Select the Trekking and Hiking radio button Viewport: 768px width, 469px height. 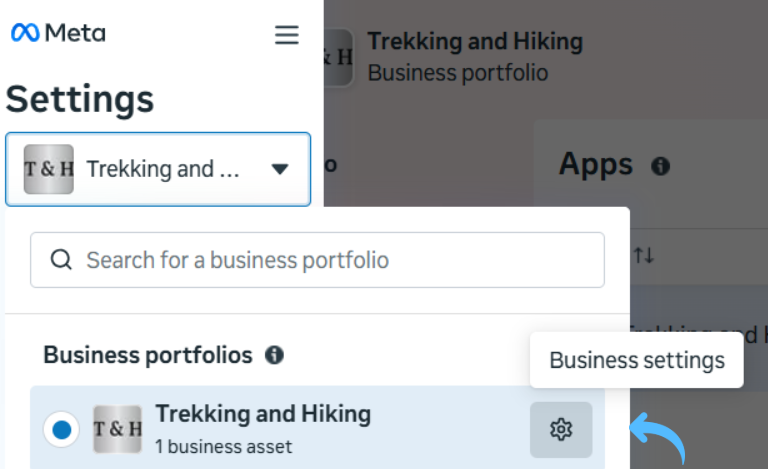tap(62, 430)
